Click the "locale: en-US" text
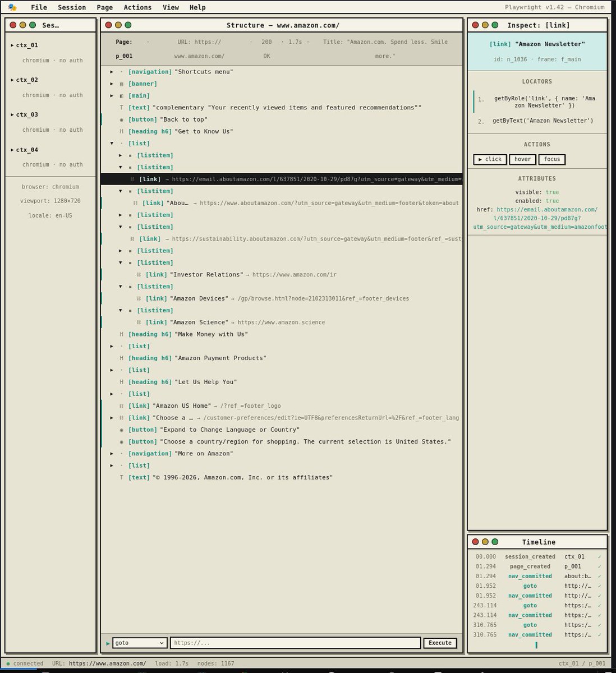This screenshot has width=616, height=673. click(x=50, y=216)
